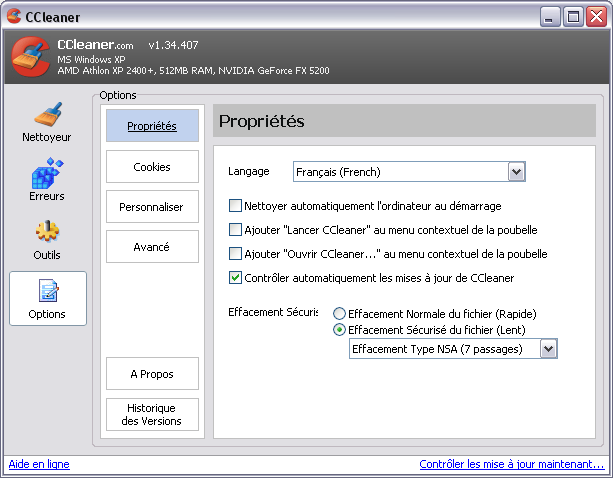Viewport: 613px width, 478px height.
Task: Click the A Propos button
Action: [x=152, y=374]
